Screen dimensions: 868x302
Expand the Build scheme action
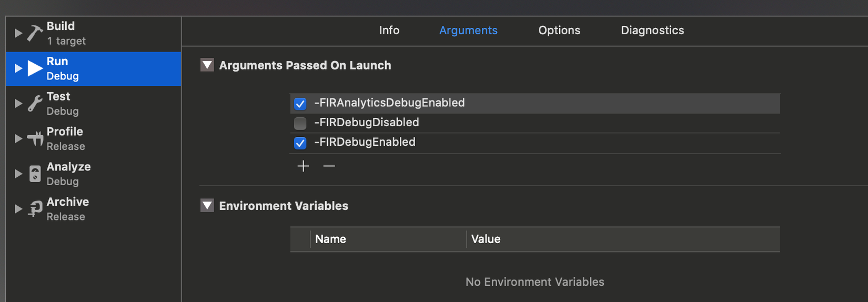18,33
